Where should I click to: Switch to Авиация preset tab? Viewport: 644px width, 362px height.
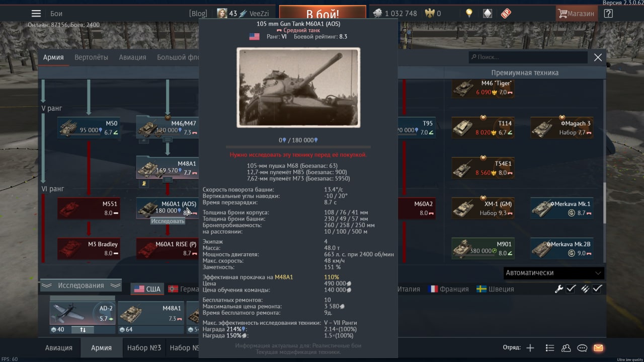pyautogui.click(x=59, y=347)
